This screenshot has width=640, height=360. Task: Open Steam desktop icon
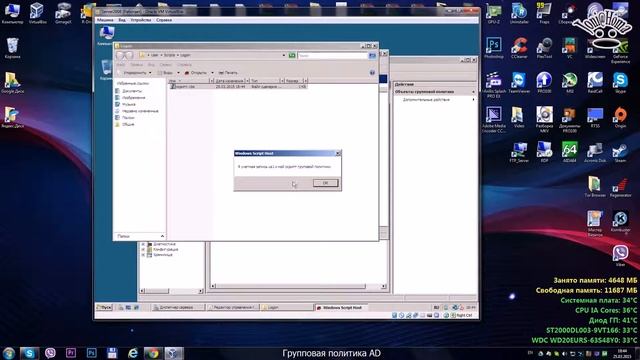pyautogui.click(x=620, y=152)
